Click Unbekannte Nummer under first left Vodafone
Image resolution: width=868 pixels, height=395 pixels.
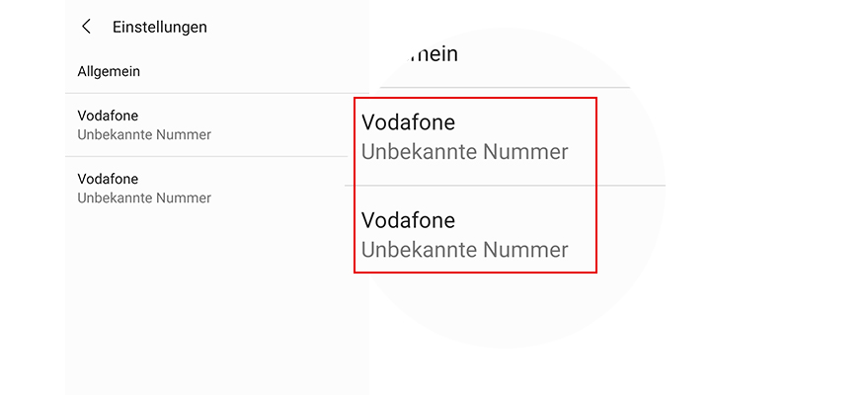pyautogui.click(x=144, y=134)
